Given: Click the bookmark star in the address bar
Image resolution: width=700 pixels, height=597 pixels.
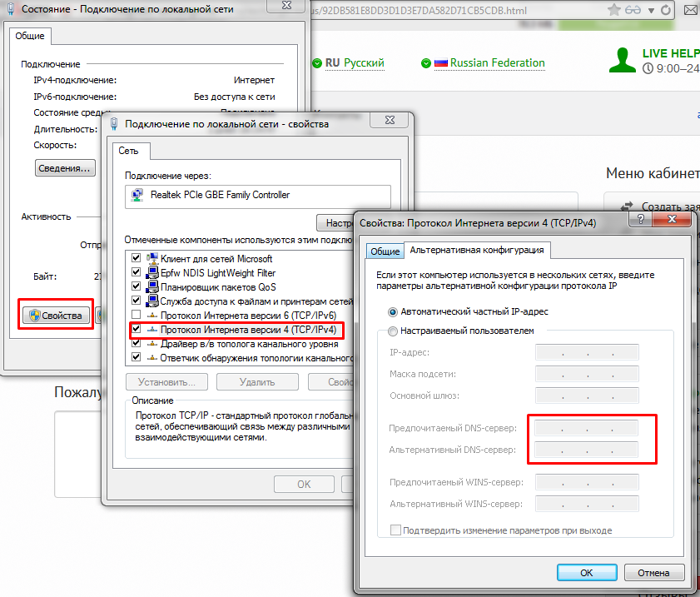Looking at the screenshot, I should 613,11.
